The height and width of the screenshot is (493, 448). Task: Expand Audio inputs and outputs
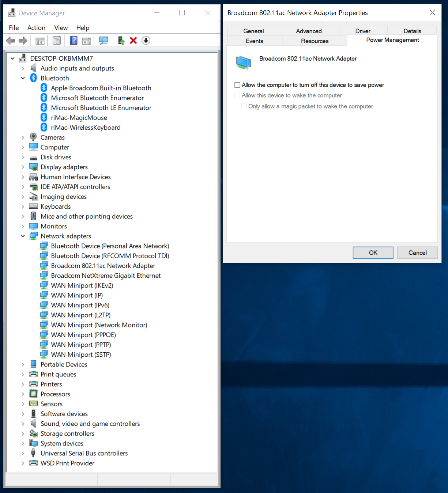point(23,68)
